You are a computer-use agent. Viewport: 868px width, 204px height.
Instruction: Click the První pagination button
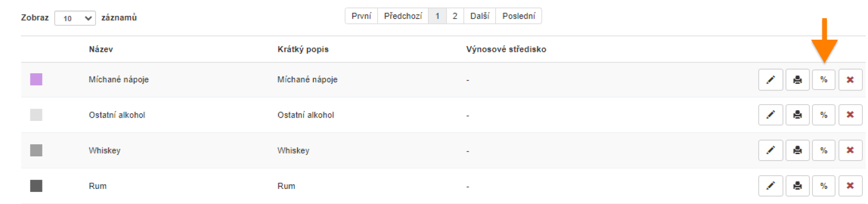point(361,16)
